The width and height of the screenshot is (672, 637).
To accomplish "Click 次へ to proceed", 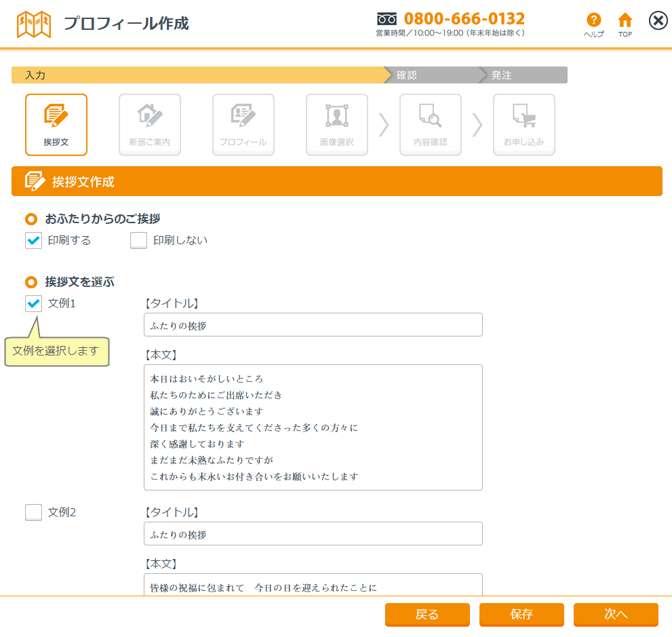I will point(616,615).
